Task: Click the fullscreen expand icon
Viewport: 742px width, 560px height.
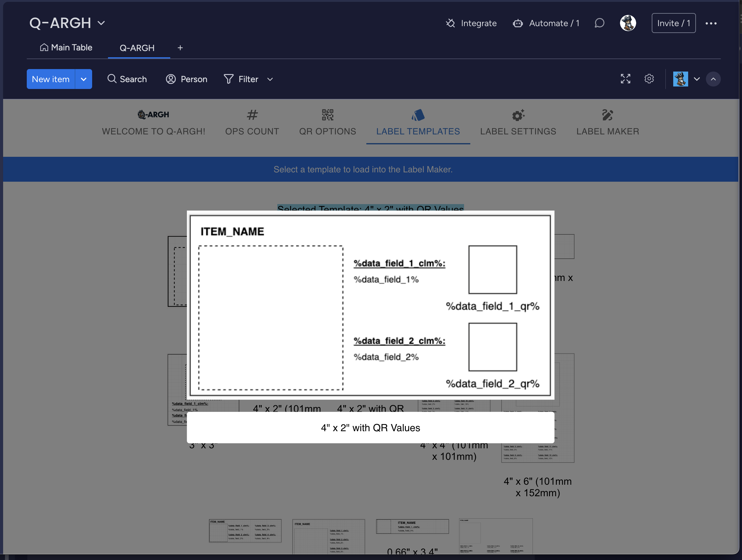Action: tap(625, 79)
